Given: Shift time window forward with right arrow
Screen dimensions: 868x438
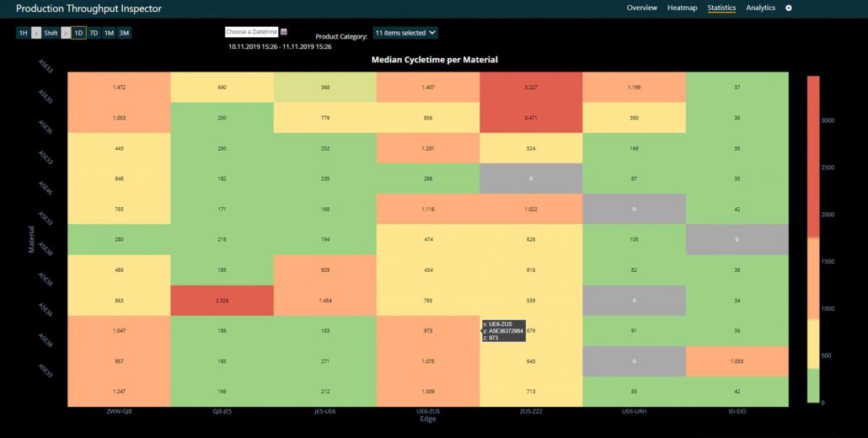Looking at the screenshot, I should click(x=66, y=33).
